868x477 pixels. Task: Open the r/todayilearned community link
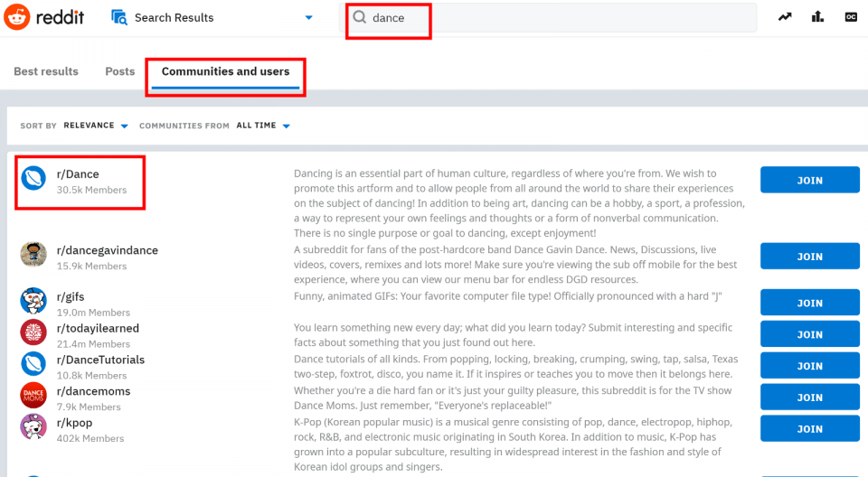[x=98, y=329]
